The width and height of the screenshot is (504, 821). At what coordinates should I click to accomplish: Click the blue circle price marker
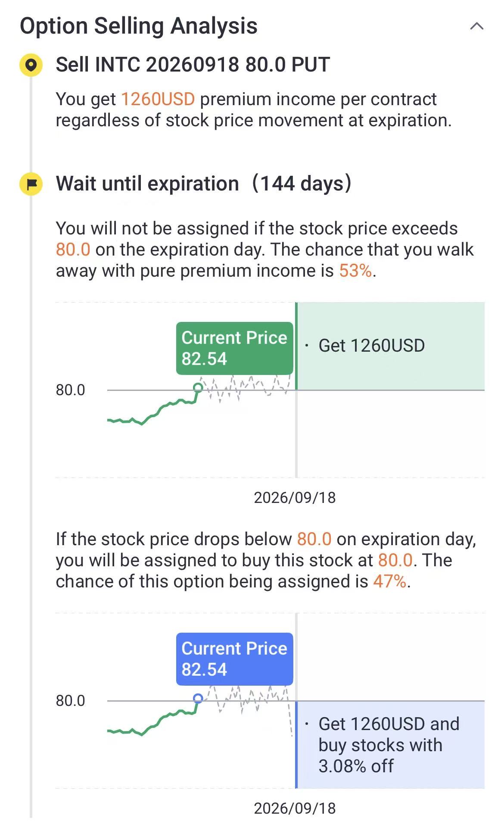point(198,698)
